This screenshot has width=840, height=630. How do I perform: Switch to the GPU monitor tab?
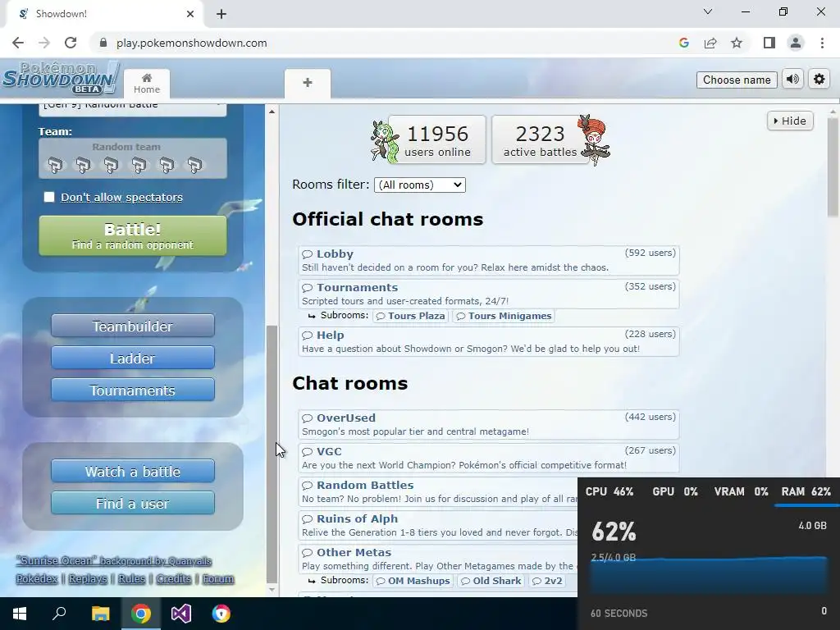point(675,492)
